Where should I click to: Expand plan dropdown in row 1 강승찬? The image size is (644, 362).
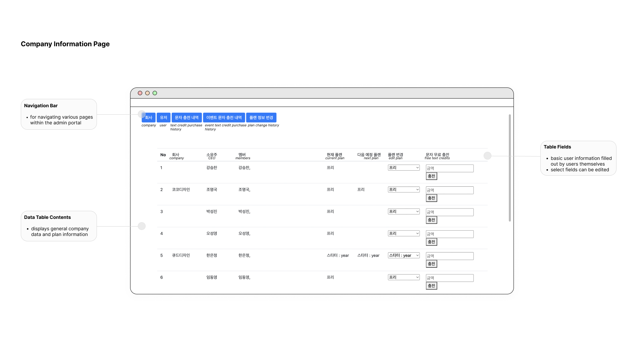point(404,168)
